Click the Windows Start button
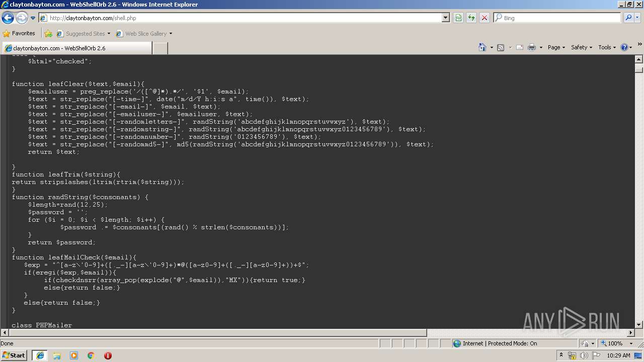 [x=14, y=355]
